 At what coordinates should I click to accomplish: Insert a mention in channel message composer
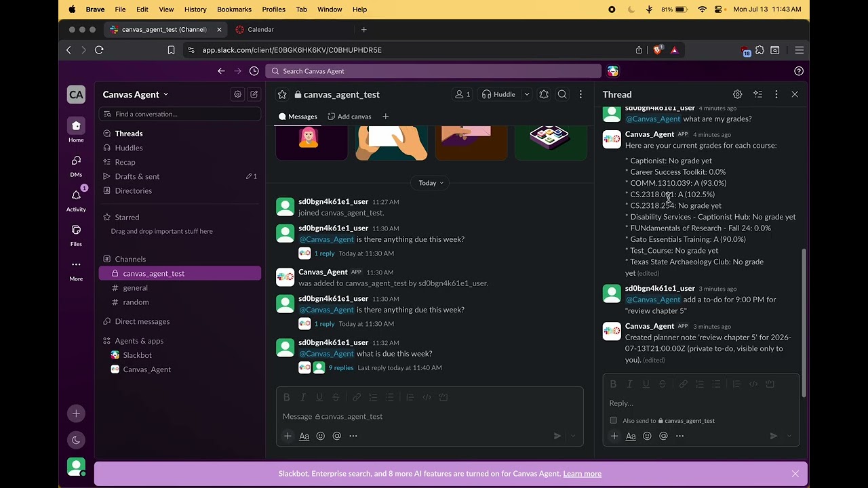point(336,436)
